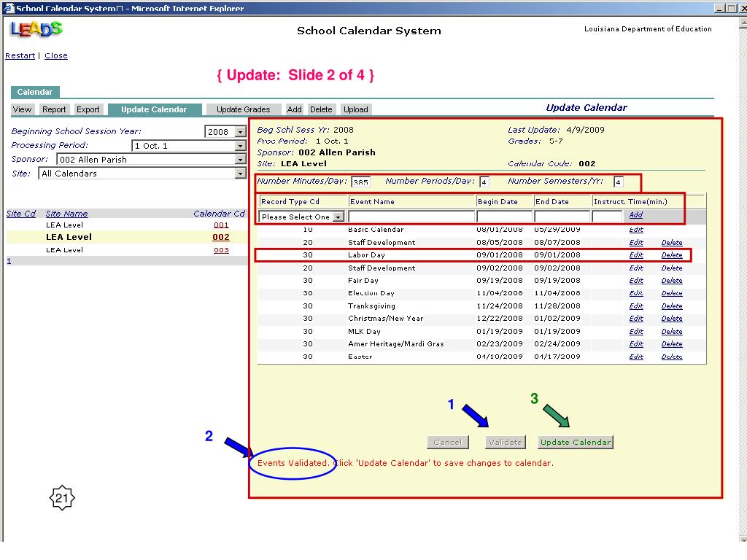747x560 pixels.
Task: Click the Cancel button
Action: [x=448, y=443]
